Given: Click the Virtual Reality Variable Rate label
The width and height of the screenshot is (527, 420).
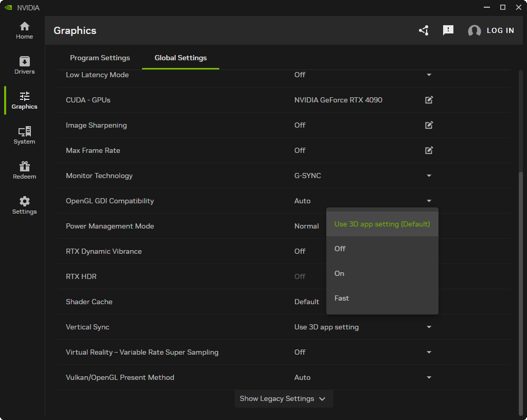Looking at the screenshot, I should pyautogui.click(x=142, y=352).
